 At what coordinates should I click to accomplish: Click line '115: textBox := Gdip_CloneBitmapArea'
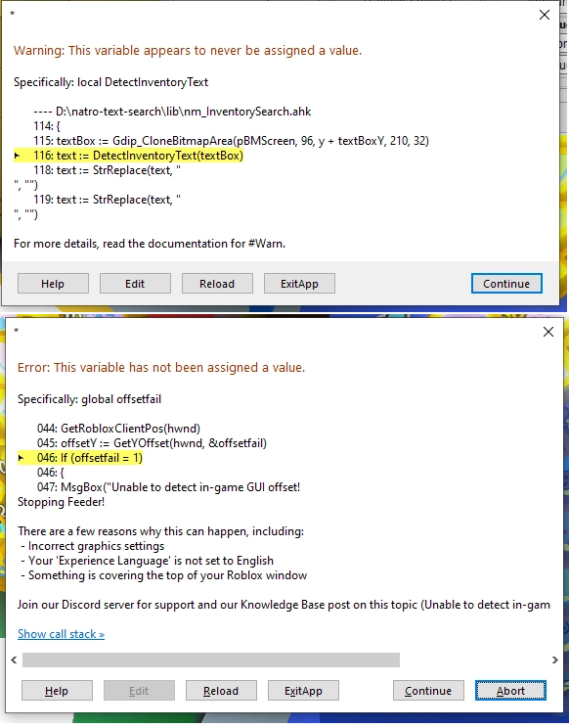coord(231,141)
